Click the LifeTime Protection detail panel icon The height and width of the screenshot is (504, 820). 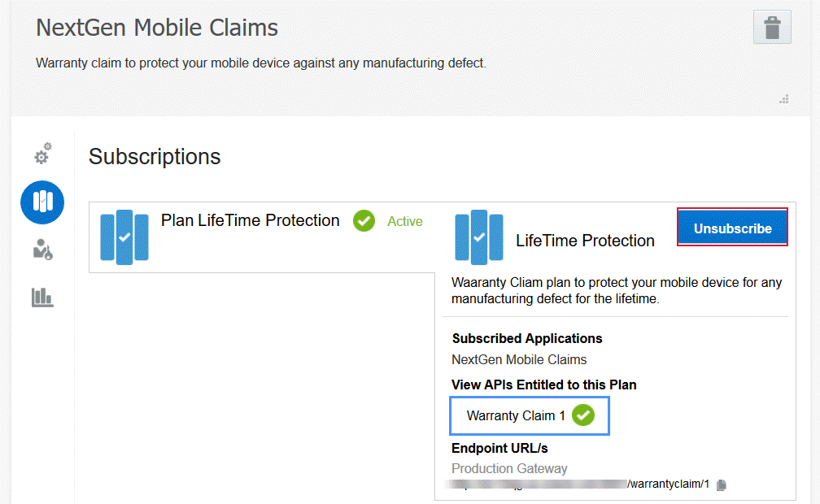pos(478,237)
